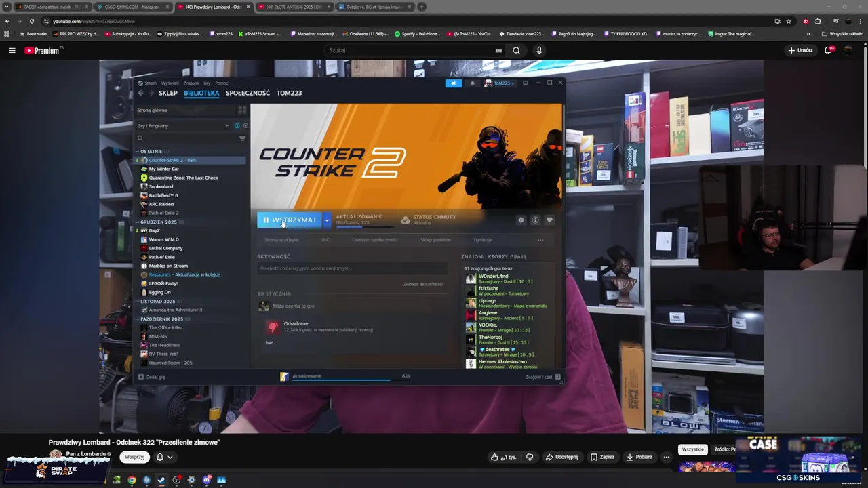Select Marbles on Stream in library
The width and height of the screenshot is (868, 488).
[191, 266]
